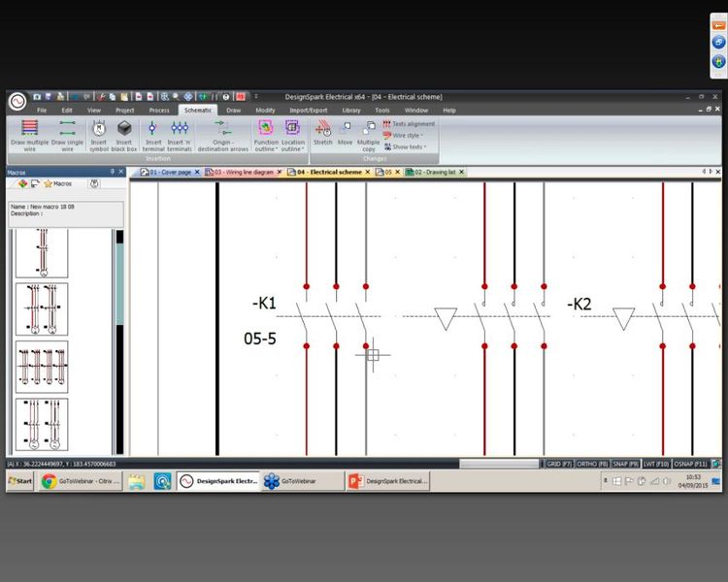The width and height of the screenshot is (728, 582).
Task: Click the red icon at quick access toolbar end
Action: pos(240,97)
